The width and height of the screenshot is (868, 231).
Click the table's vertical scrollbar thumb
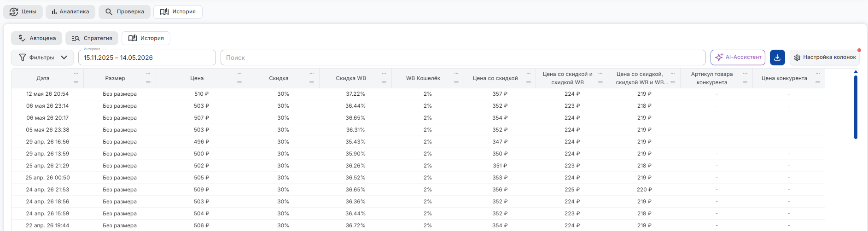856,107
